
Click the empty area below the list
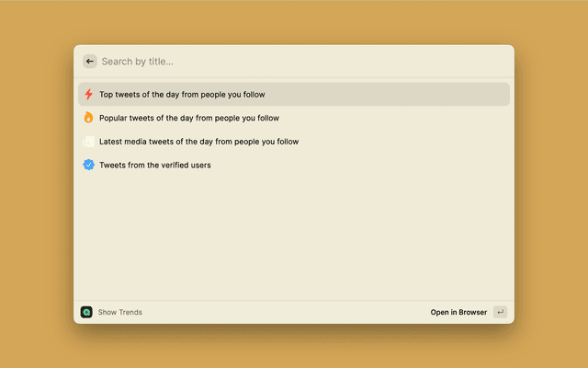pyautogui.click(x=294, y=239)
